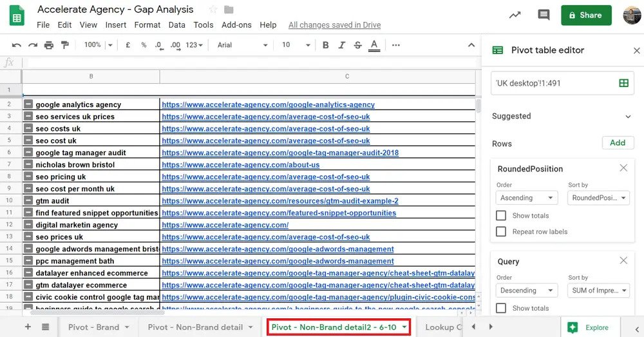Collapse the toolbar with up chevron
Image resolution: width=644 pixels, height=337 pixels.
tap(471, 45)
